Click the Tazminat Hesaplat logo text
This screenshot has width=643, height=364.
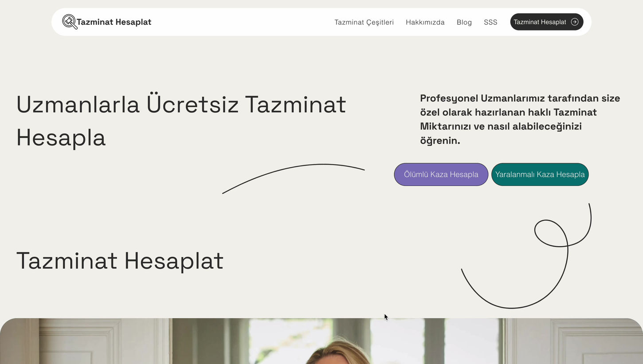click(x=114, y=22)
